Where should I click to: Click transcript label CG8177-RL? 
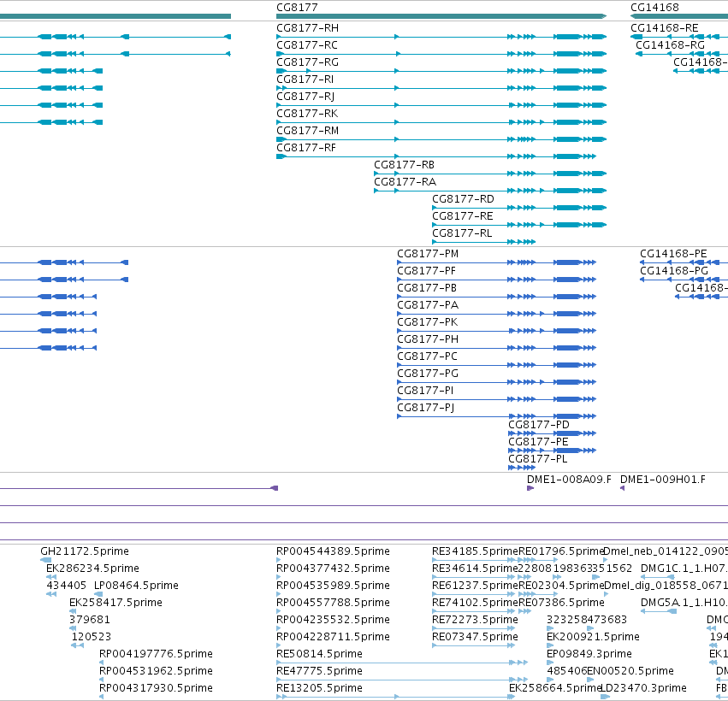tap(462, 233)
